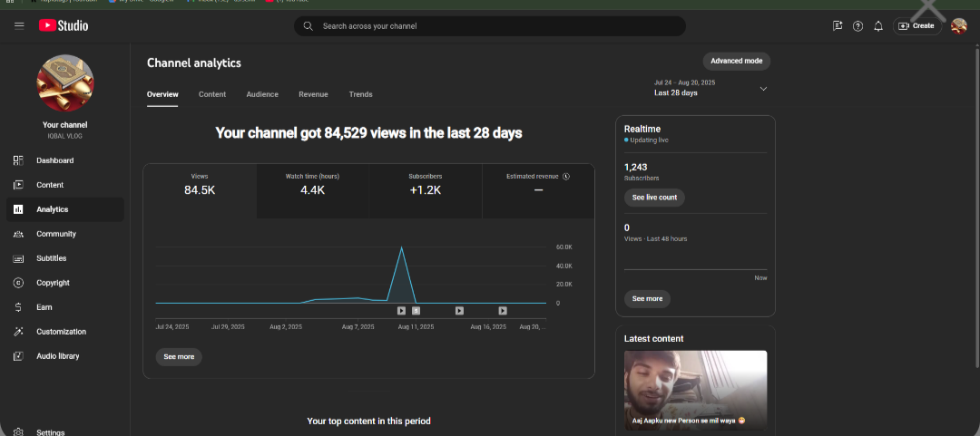Open the latest content video thumbnail
The height and width of the screenshot is (436, 980).
tap(695, 390)
